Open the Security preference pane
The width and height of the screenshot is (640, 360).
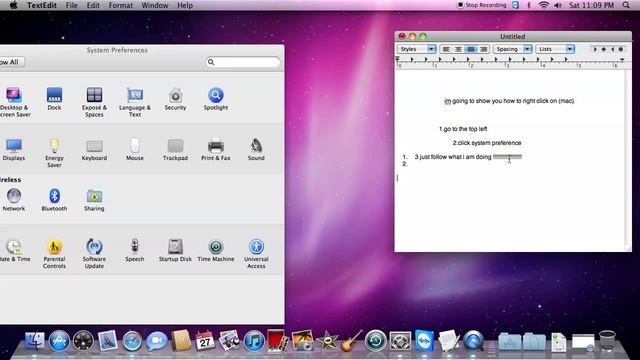176,99
